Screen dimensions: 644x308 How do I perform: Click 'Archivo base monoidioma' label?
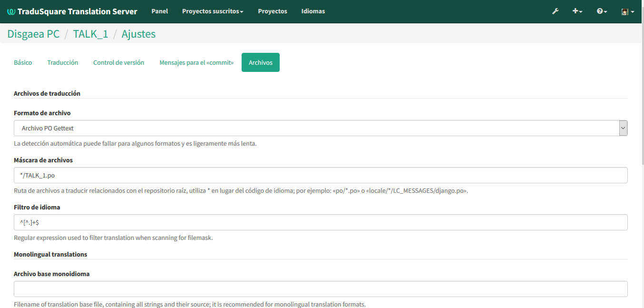click(x=52, y=274)
